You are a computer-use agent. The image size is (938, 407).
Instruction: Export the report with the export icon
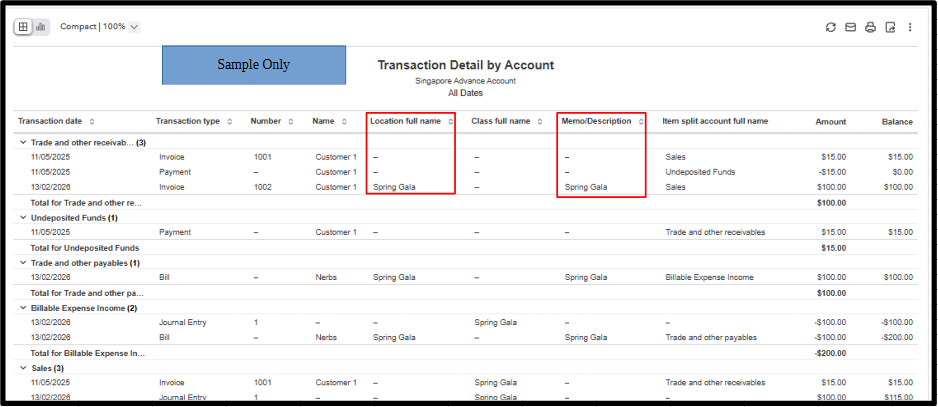tap(890, 28)
